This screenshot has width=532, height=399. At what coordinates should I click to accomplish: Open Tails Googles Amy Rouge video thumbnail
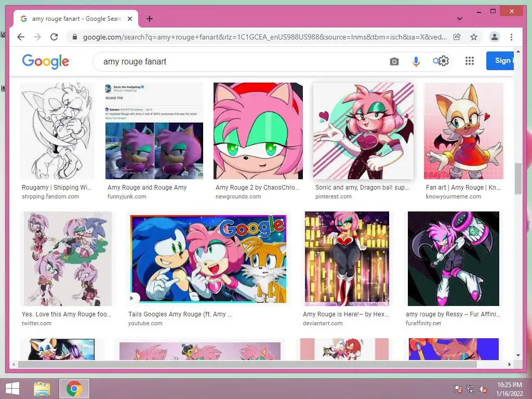(208, 259)
